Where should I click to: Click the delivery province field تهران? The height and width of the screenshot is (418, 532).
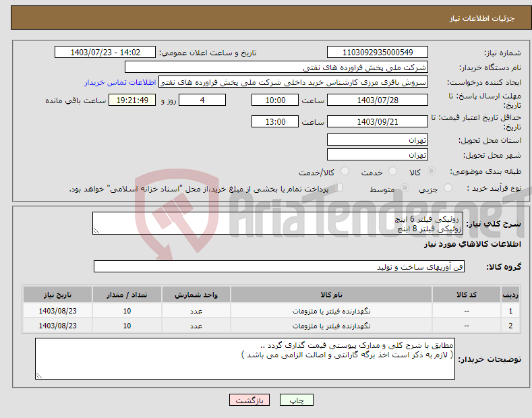click(x=378, y=140)
